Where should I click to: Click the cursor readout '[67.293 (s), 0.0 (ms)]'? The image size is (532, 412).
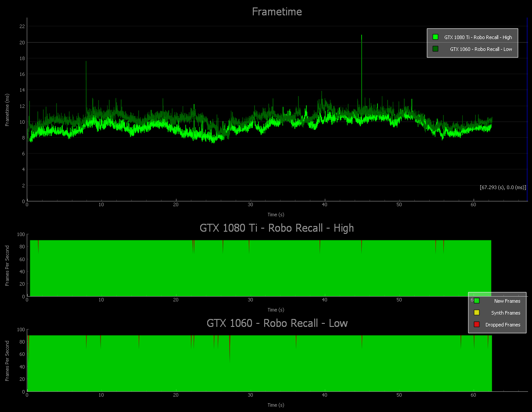pos(503,187)
